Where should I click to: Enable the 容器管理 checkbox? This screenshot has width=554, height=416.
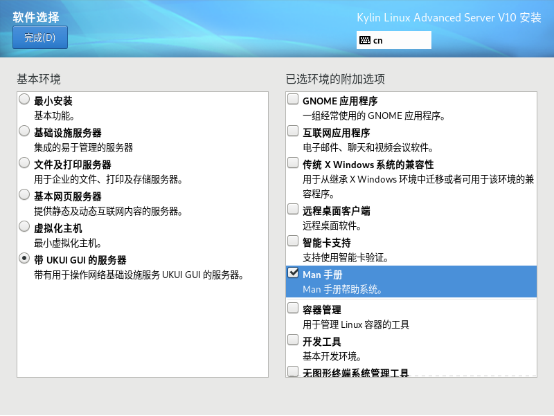click(x=293, y=308)
